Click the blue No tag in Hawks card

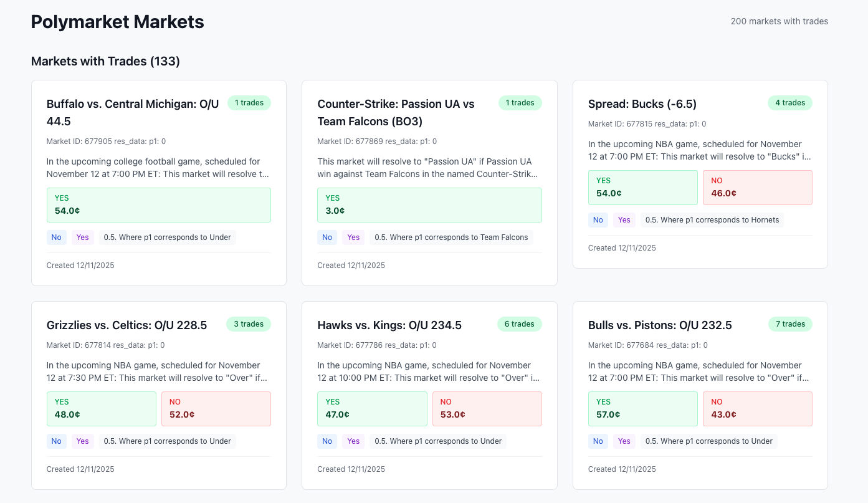tap(327, 441)
